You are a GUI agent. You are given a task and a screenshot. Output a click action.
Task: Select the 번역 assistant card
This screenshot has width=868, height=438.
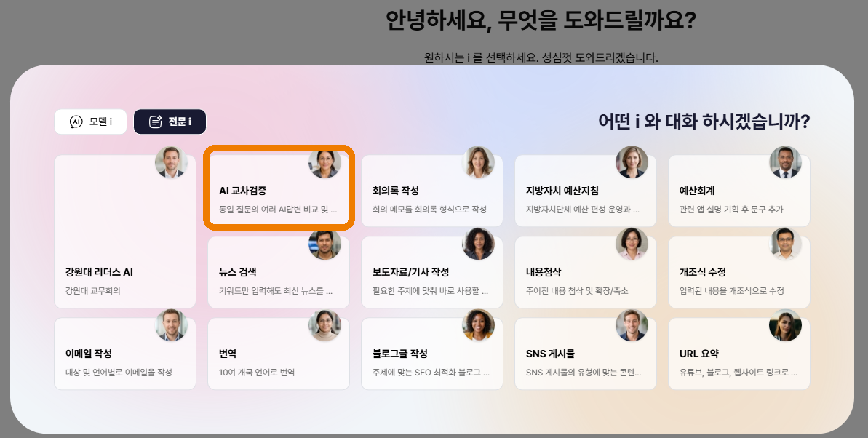(x=279, y=354)
